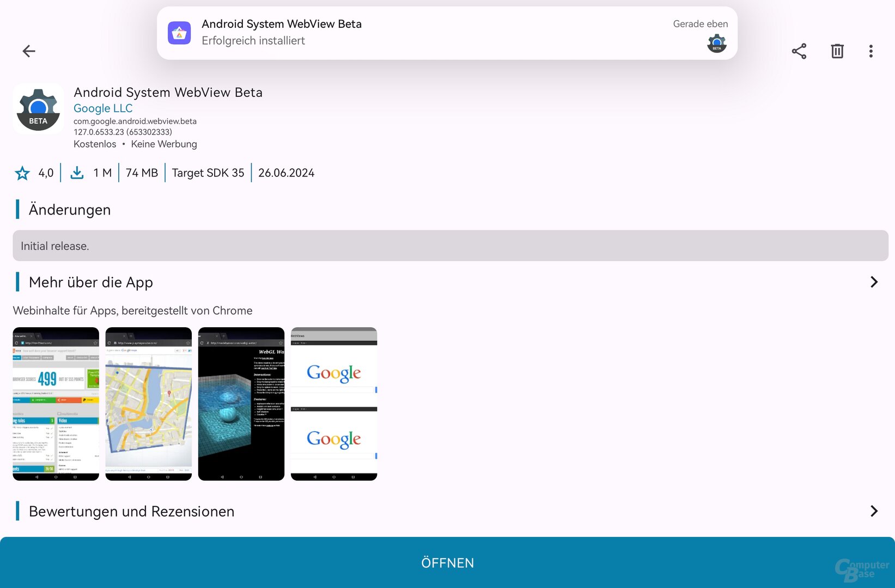This screenshot has width=895, height=588.
Task: Tap the Webinhalte für Apps description text
Action: (x=133, y=311)
